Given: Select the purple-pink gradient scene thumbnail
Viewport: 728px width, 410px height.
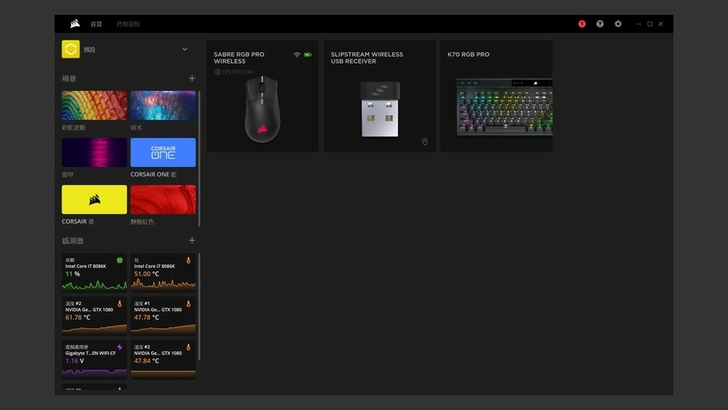Looking at the screenshot, I should (x=94, y=152).
